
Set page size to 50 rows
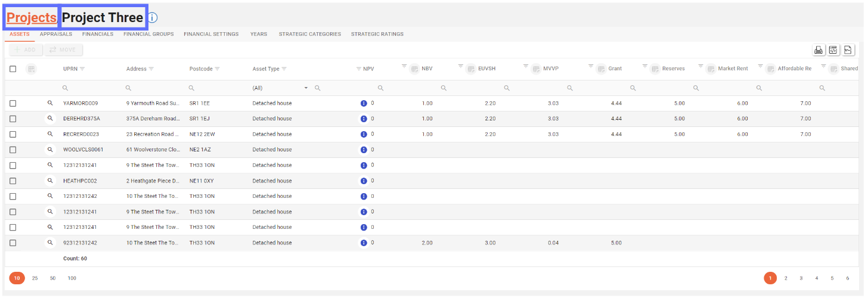tap(52, 278)
